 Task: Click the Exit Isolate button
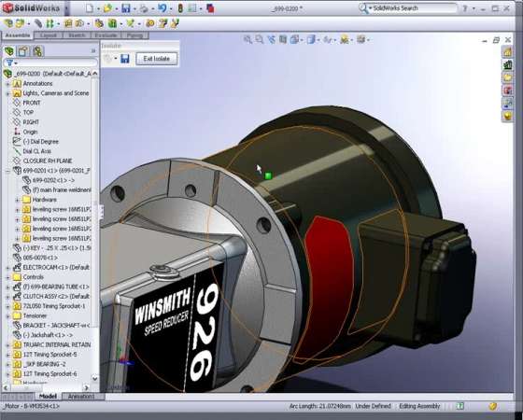coord(157,59)
